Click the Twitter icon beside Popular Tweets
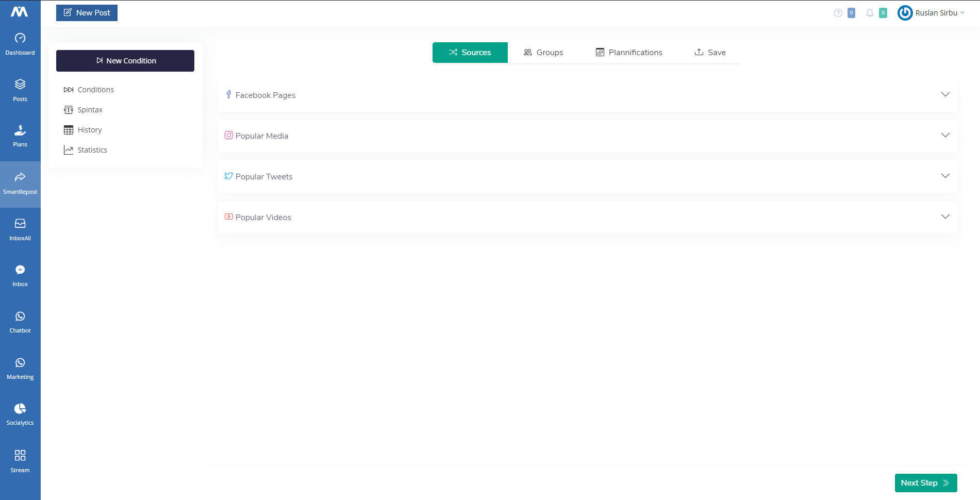The width and height of the screenshot is (980, 500). point(228,176)
